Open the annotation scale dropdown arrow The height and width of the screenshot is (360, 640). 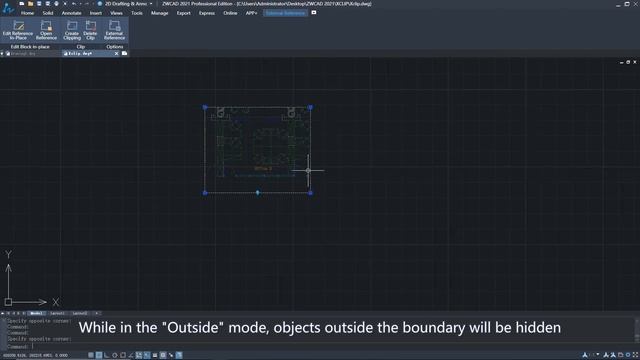598,355
